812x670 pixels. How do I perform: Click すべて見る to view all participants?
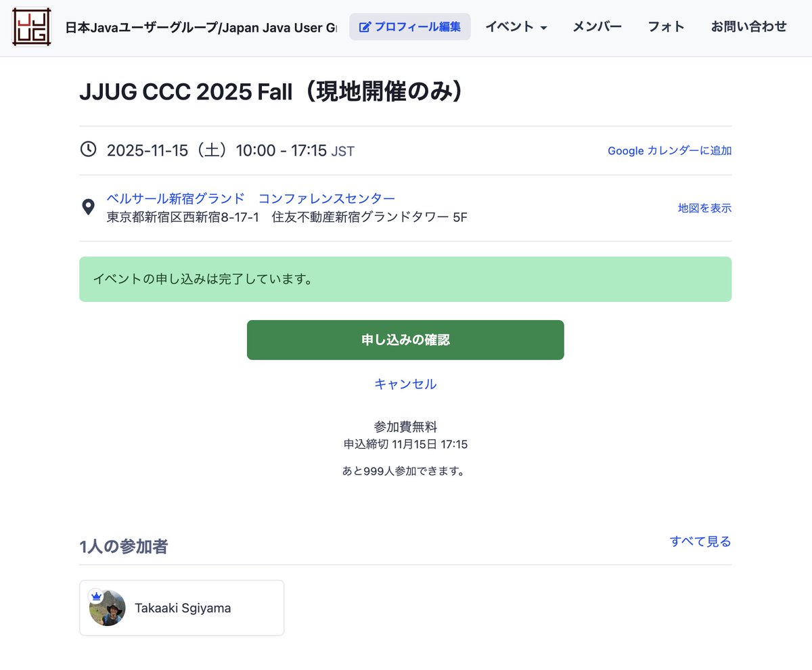(700, 541)
